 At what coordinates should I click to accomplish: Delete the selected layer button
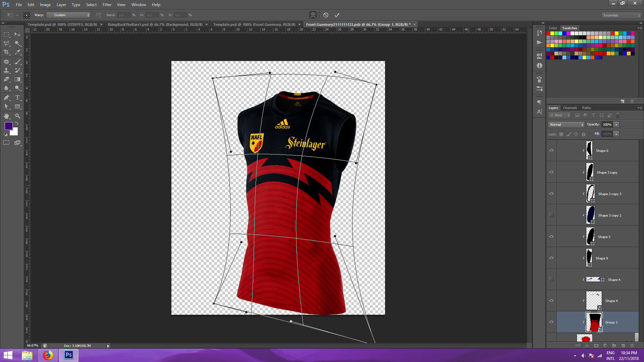pyautogui.click(x=632, y=346)
